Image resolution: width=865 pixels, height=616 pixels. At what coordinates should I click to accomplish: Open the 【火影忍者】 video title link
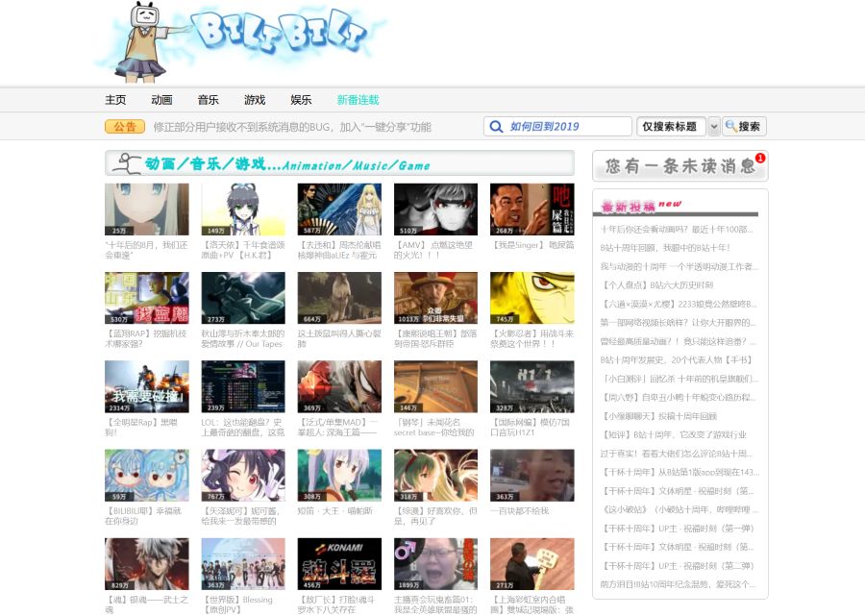pyautogui.click(x=531, y=338)
